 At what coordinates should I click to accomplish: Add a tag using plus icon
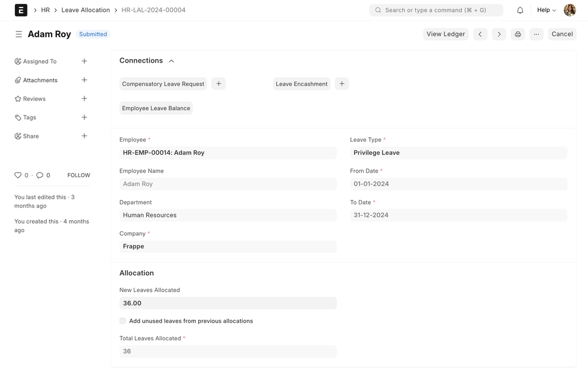pos(84,118)
